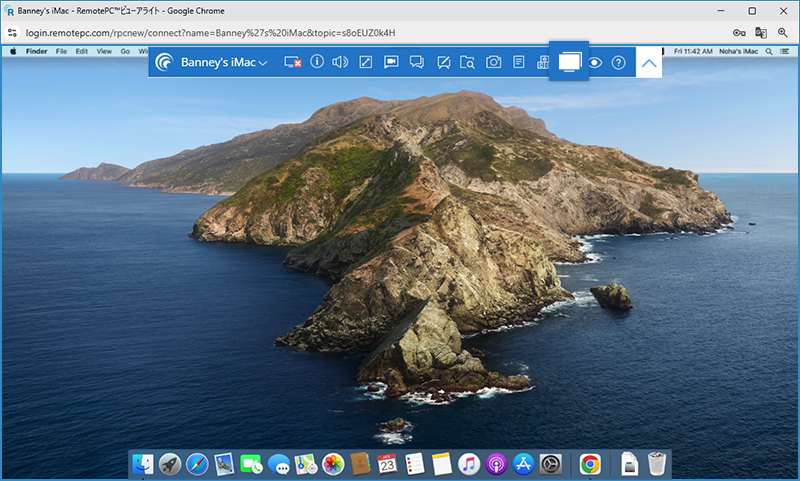Open System Preferences from the dock
Viewport: 800px width, 481px height.
551,464
